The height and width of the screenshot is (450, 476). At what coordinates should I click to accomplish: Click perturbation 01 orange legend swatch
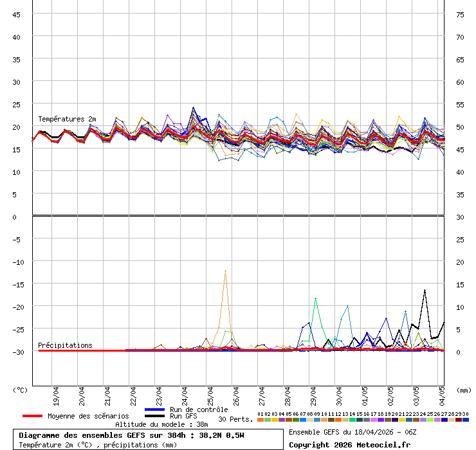pos(261,420)
